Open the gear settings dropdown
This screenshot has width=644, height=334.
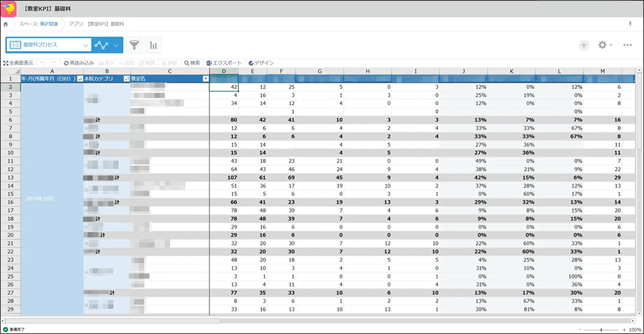pos(605,45)
